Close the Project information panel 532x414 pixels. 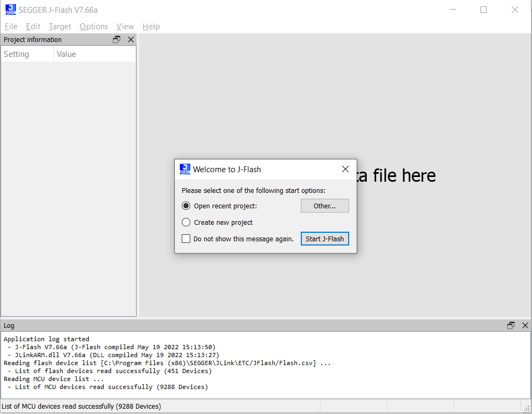pyautogui.click(x=131, y=40)
